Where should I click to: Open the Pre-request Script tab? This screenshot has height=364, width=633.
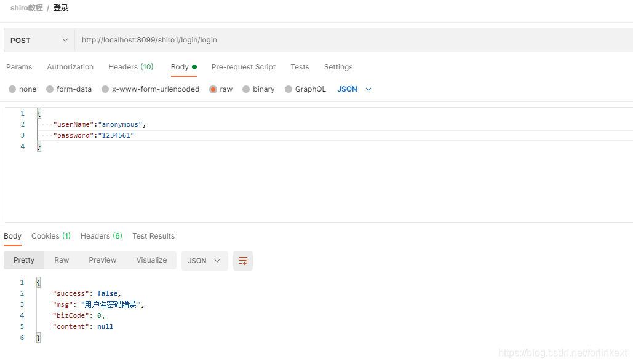tap(244, 67)
